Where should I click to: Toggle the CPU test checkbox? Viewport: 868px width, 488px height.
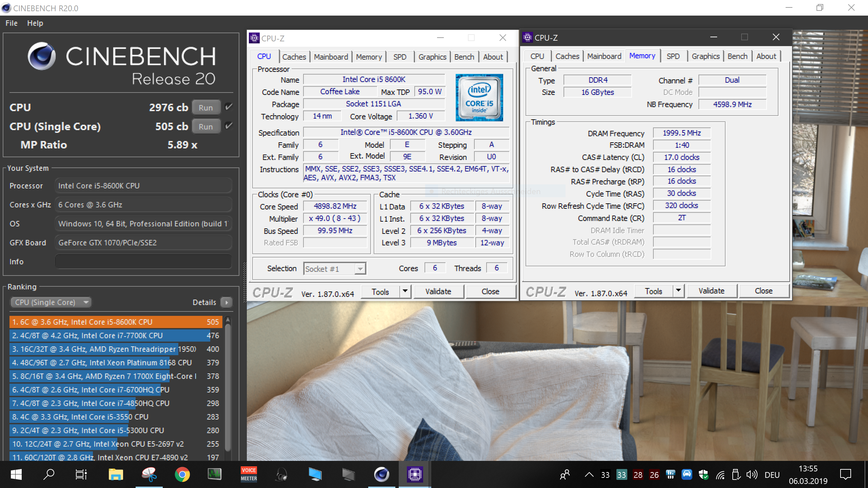229,107
